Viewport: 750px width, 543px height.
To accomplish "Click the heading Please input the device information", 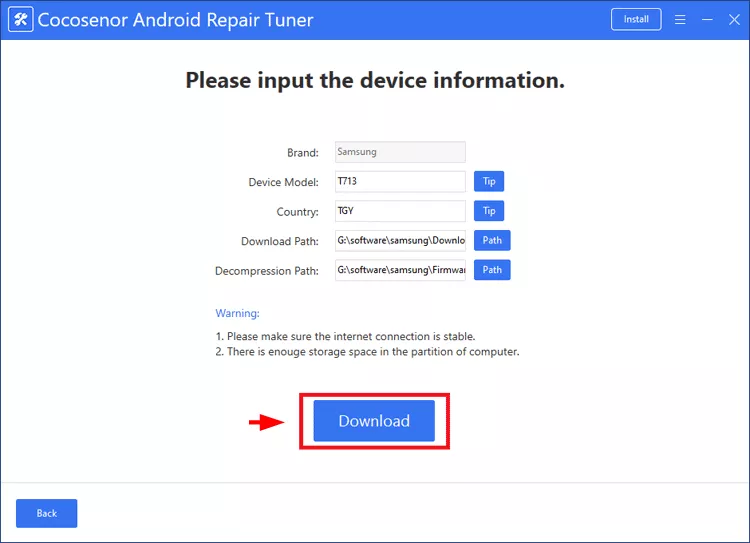I will 375,80.
